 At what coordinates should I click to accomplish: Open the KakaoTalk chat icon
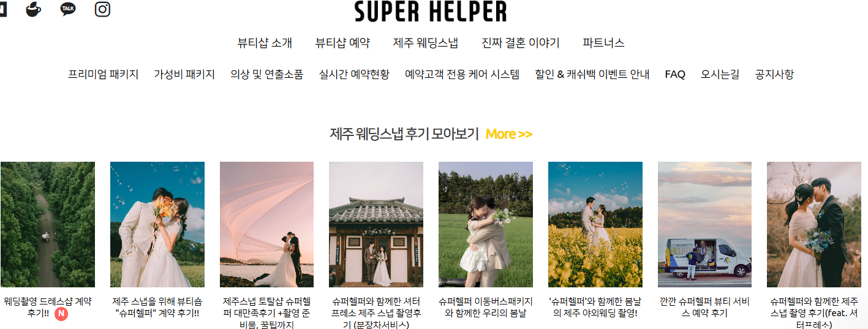68,9
